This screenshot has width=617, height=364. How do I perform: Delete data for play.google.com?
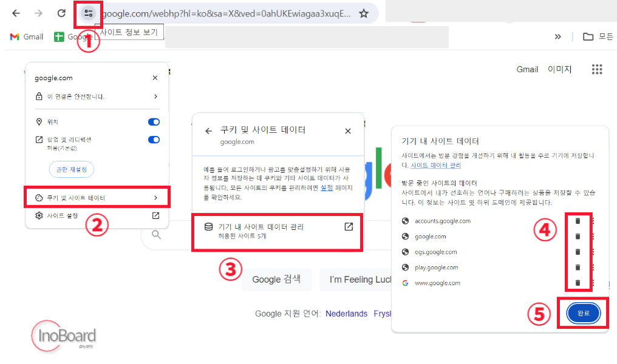[578, 268]
